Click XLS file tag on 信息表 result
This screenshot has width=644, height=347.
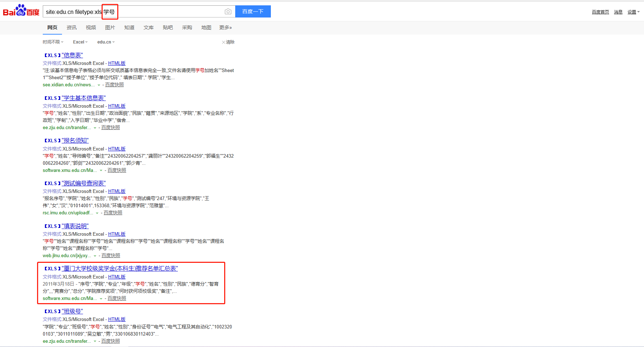click(52, 56)
